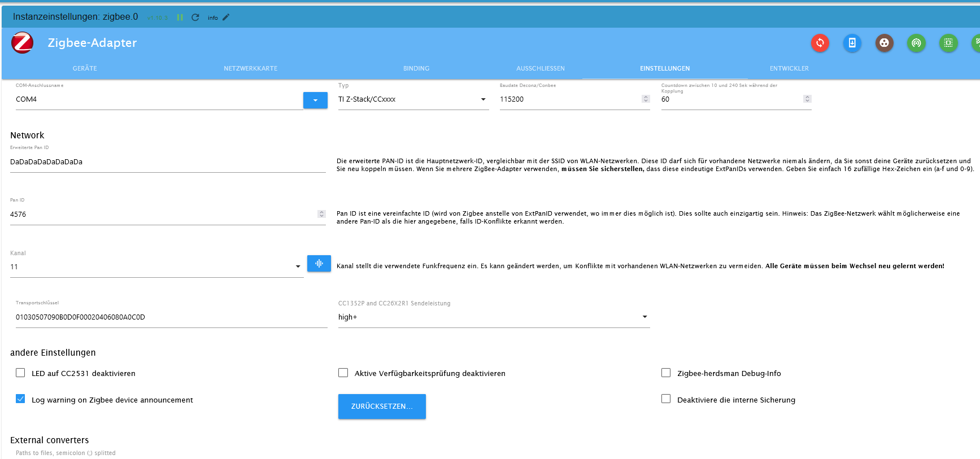Click the channel scan waveform button

tap(319, 263)
